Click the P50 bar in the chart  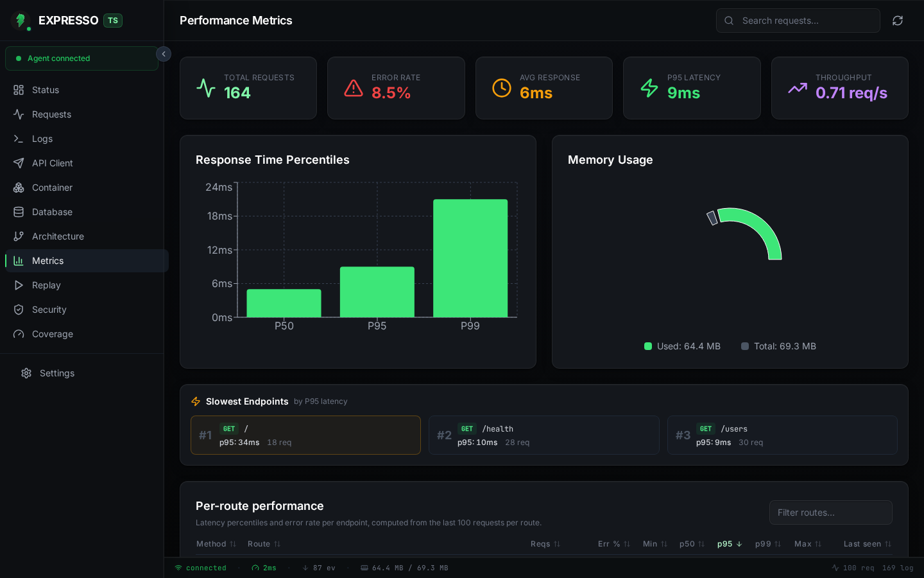[x=284, y=303]
